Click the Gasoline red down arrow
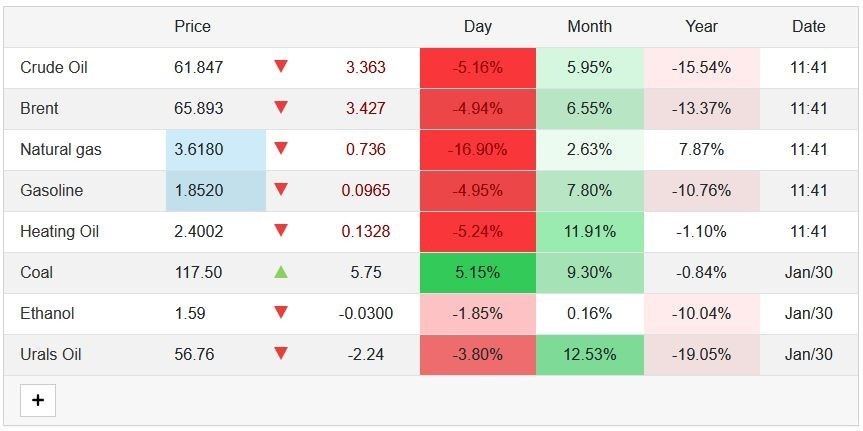Image resolution: width=863 pixels, height=431 pixels. click(281, 190)
